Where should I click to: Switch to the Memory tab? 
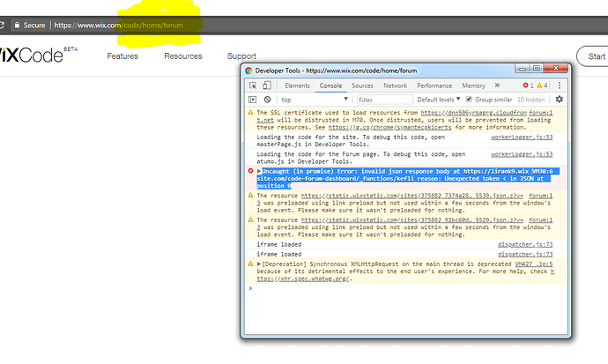click(473, 85)
